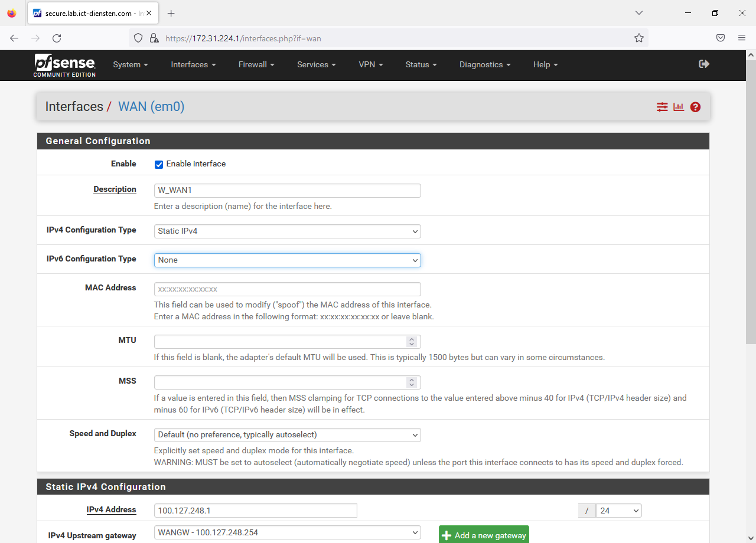
Task: Click the General Configuration section header
Action: click(373, 140)
